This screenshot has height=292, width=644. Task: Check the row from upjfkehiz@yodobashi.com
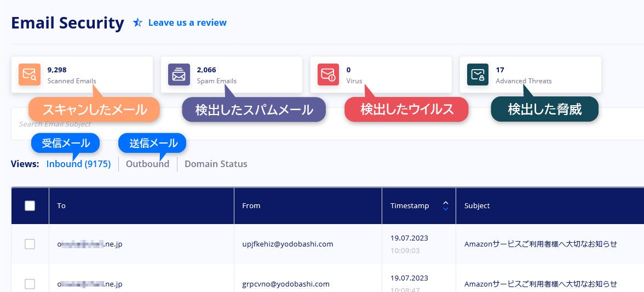coord(30,244)
